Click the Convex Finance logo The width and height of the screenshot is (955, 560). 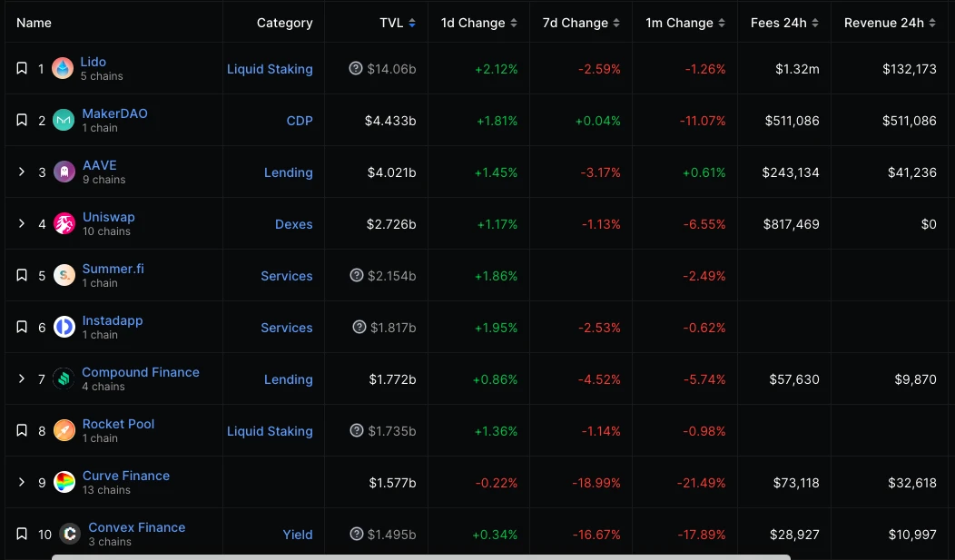pos(70,534)
